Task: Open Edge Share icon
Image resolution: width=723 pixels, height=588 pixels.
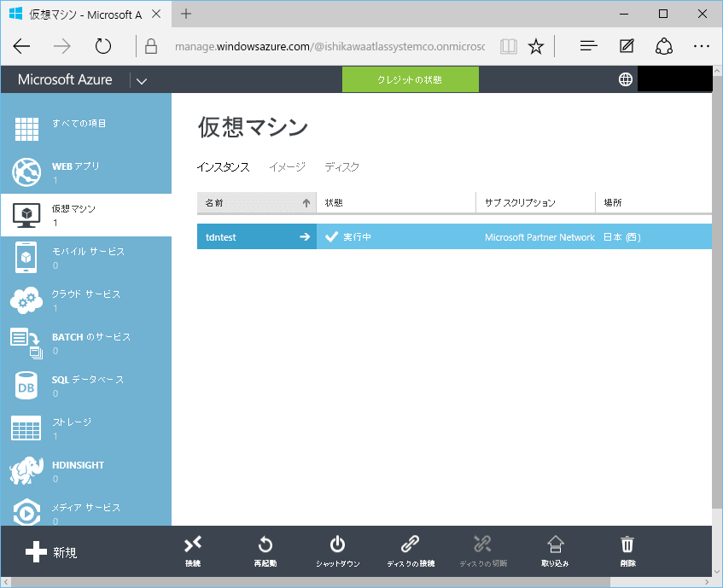Action: [664, 46]
